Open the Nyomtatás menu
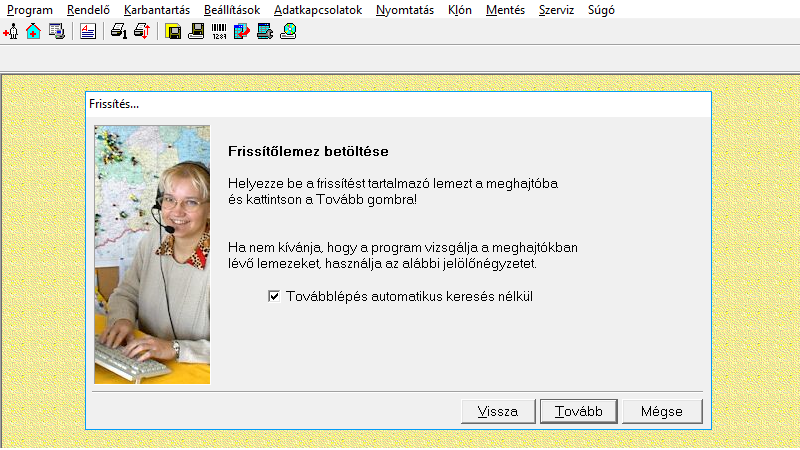 (405, 10)
